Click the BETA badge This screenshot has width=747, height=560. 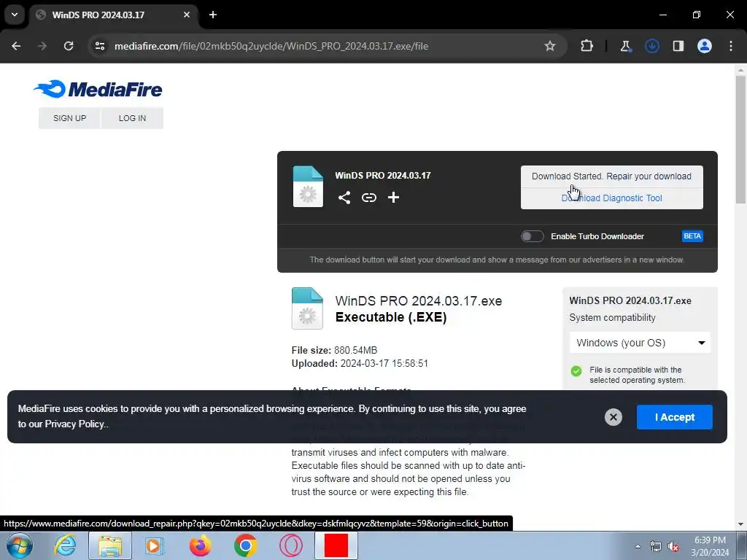(x=692, y=236)
